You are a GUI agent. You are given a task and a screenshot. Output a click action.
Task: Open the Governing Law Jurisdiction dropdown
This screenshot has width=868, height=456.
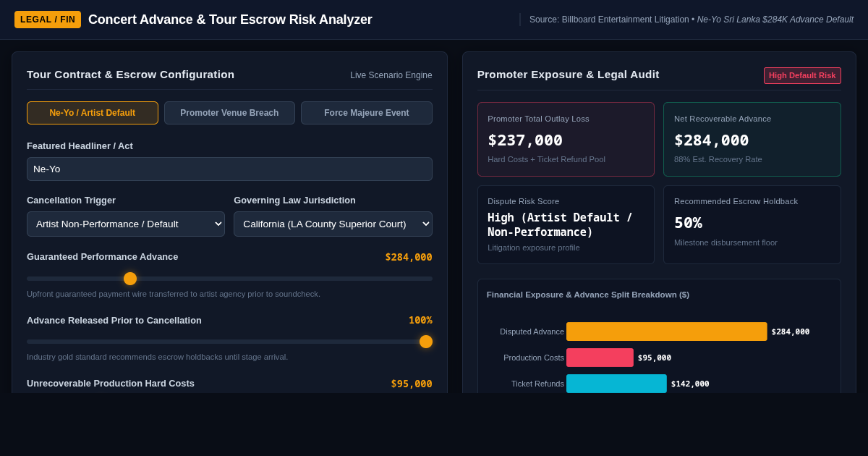click(x=333, y=224)
